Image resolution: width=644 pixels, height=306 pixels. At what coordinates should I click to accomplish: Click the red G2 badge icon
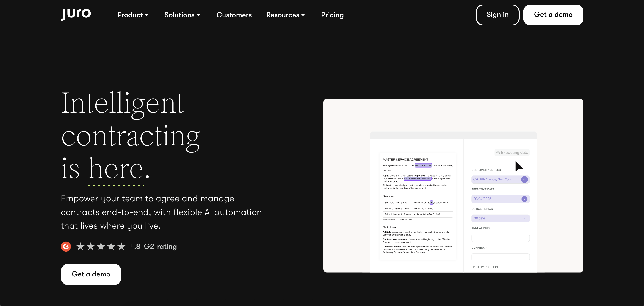point(66,246)
